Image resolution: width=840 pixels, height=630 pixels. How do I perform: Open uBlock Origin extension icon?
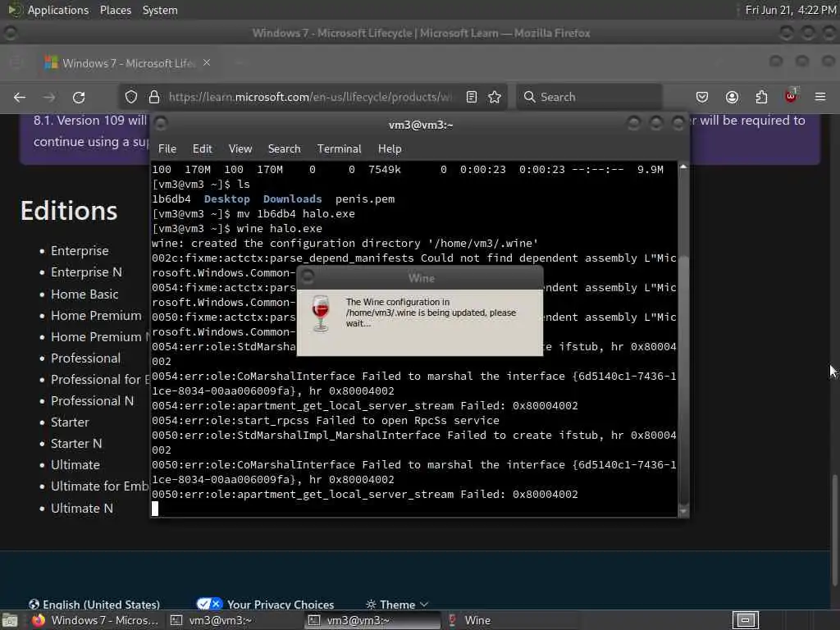[x=791, y=97]
